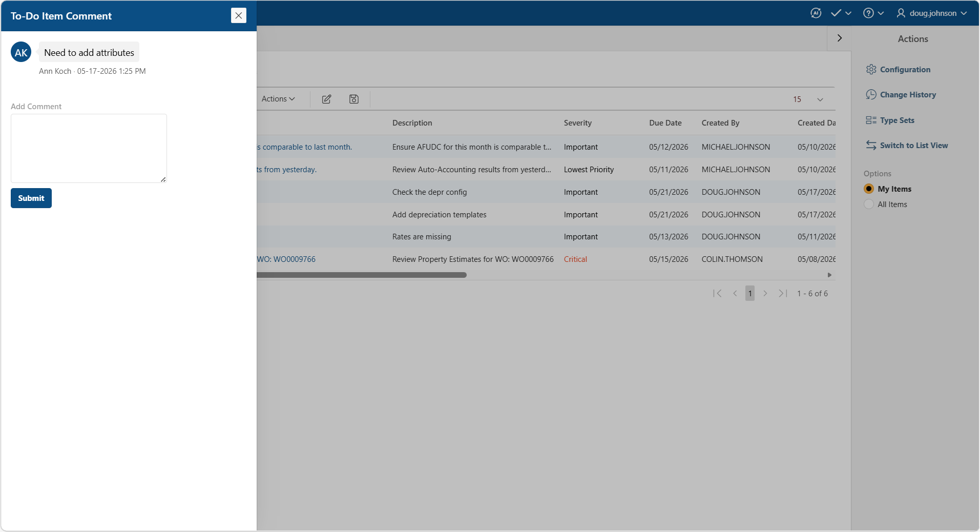980x532 pixels.
Task: Click the Change History clock icon
Action: pyautogui.click(x=871, y=95)
